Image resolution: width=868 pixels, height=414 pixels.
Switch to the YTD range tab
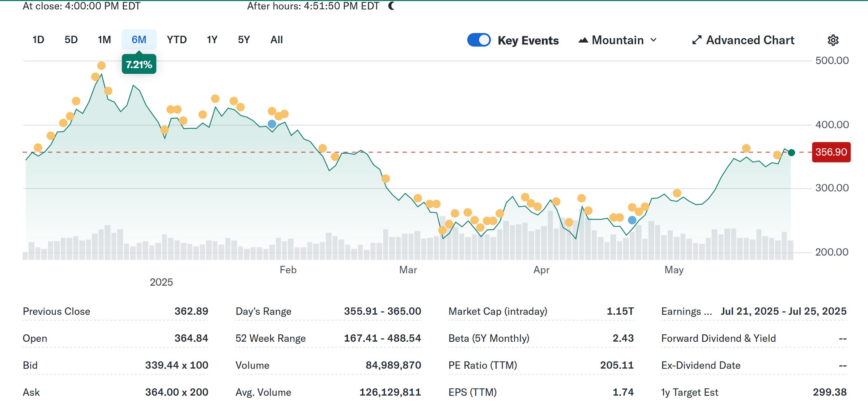point(176,39)
